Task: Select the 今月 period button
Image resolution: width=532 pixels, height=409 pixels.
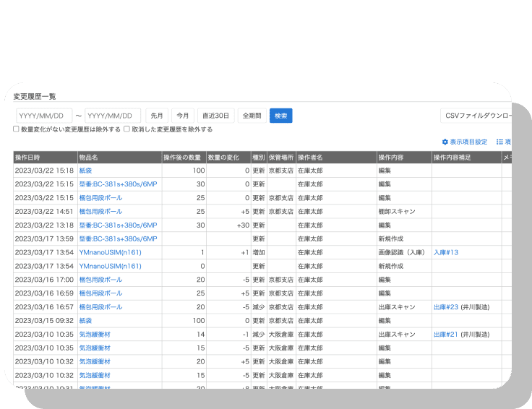Action: click(x=183, y=116)
